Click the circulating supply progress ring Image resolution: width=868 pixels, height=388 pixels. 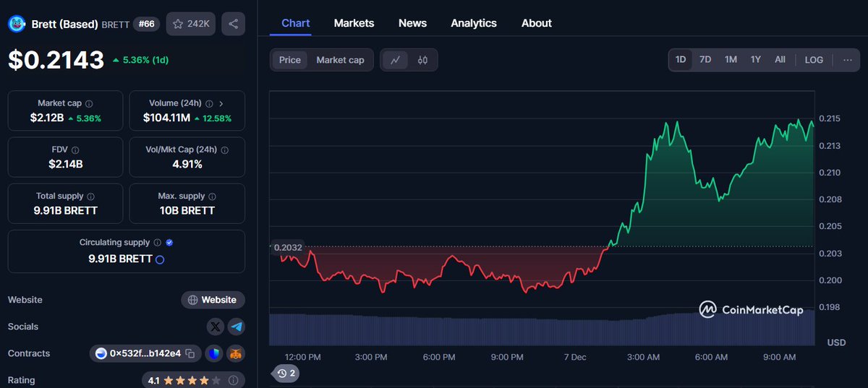pos(160,259)
